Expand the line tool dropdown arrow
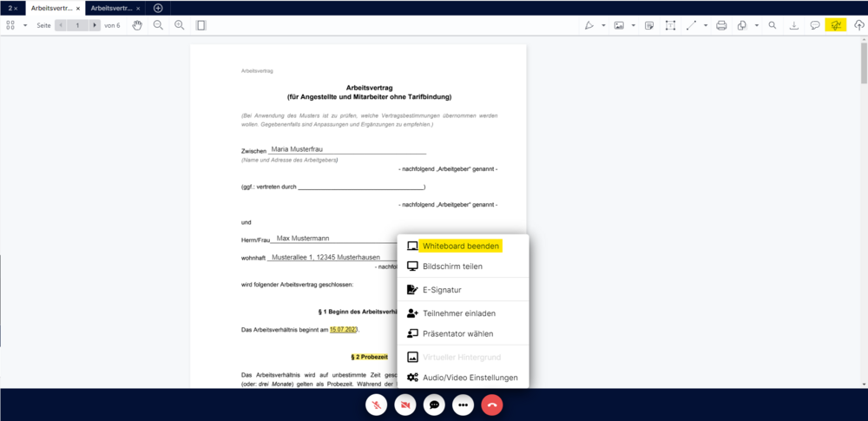The height and width of the screenshot is (421, 868). [706, 25]
